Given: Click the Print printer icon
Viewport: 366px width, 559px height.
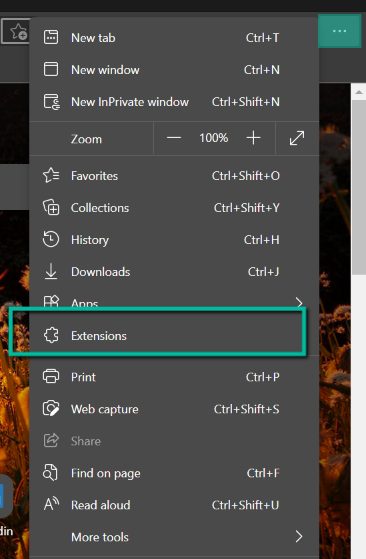Looking at the screenshot, I should coord(51,376).
